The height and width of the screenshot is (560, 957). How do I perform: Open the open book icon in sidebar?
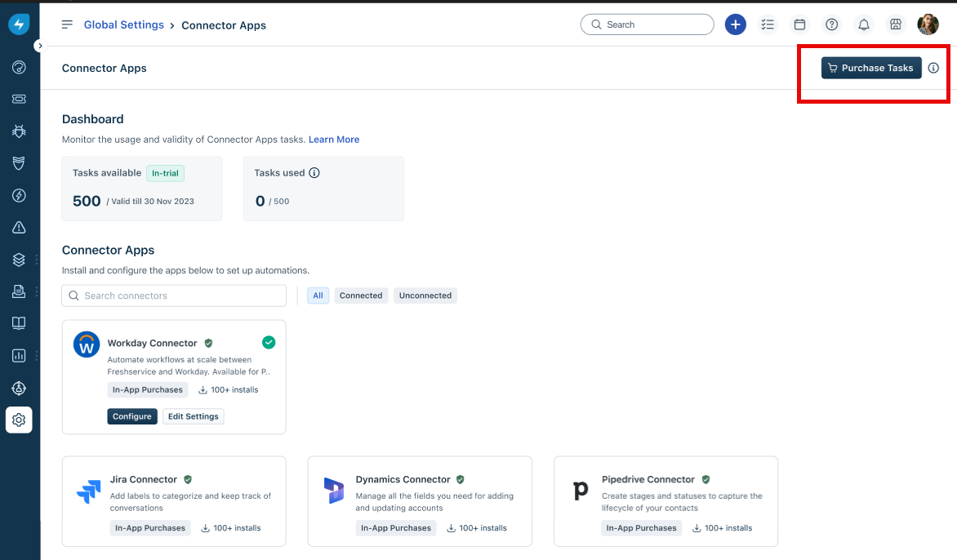point(19,323)
